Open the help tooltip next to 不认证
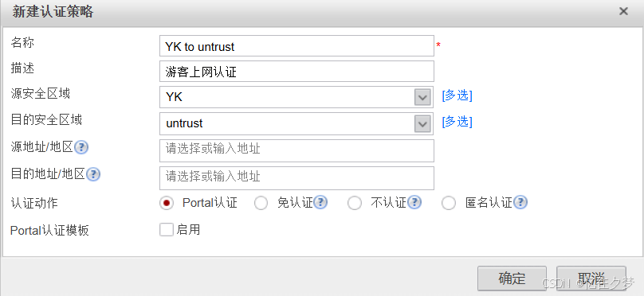644x296 pixels. (414, 202)
